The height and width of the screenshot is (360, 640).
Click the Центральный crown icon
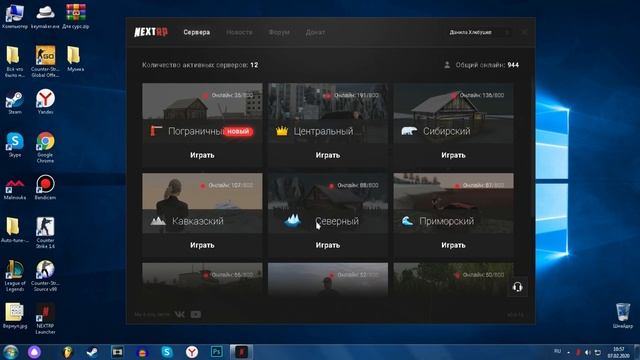[282, 131]
